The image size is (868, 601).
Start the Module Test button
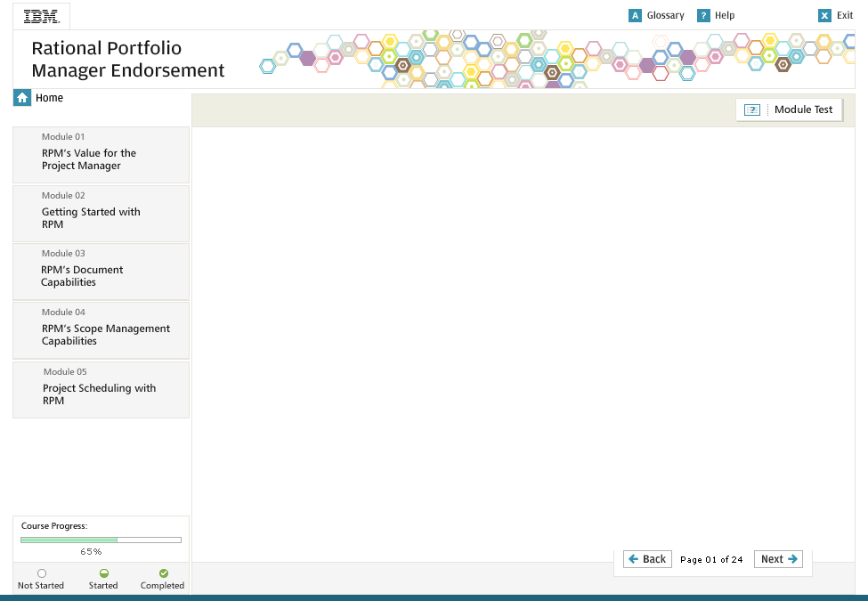point(790,110)
